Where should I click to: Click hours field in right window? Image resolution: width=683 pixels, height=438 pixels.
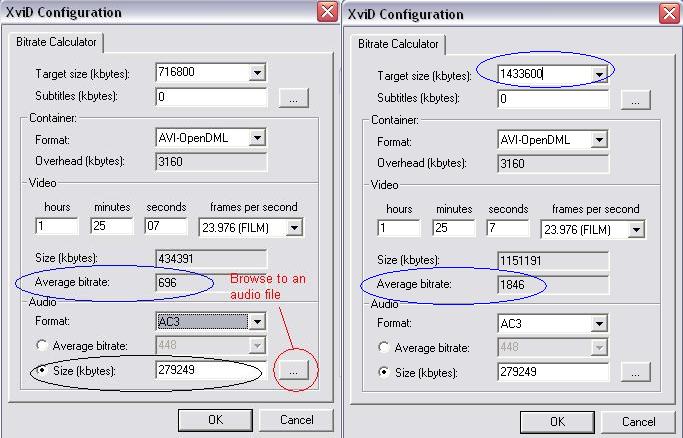(x=399, y=228)
